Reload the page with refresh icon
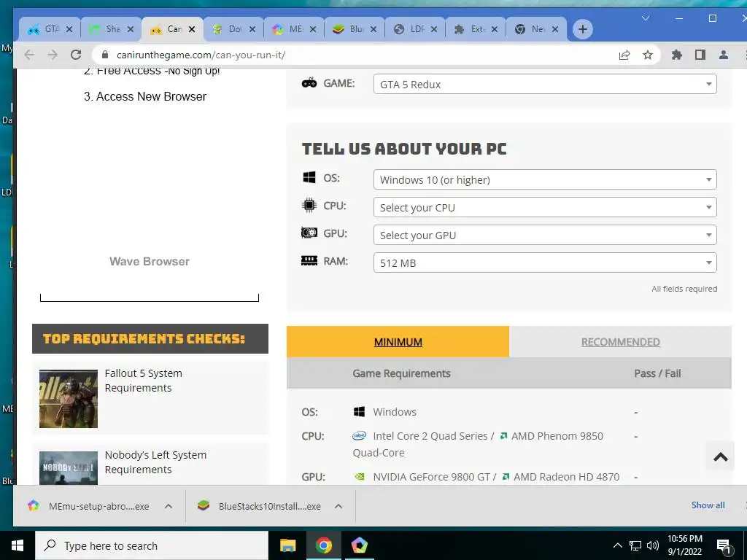747x560 pixels. point(76,55)
